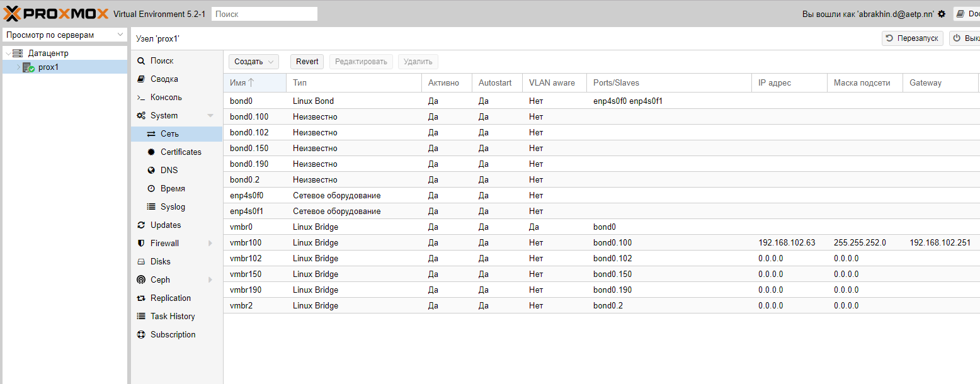Click the Revert button
This screenshot has height=384, width=980.
(307, 62)
